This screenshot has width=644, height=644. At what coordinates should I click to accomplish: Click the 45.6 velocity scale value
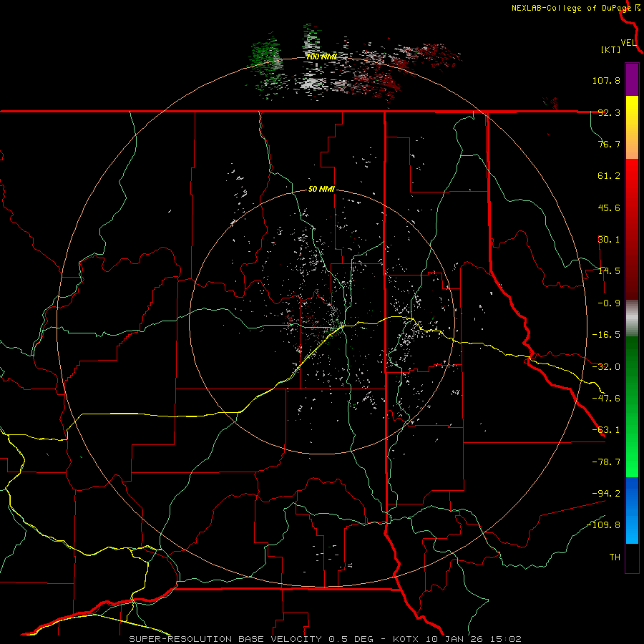(x=609, y=208)
